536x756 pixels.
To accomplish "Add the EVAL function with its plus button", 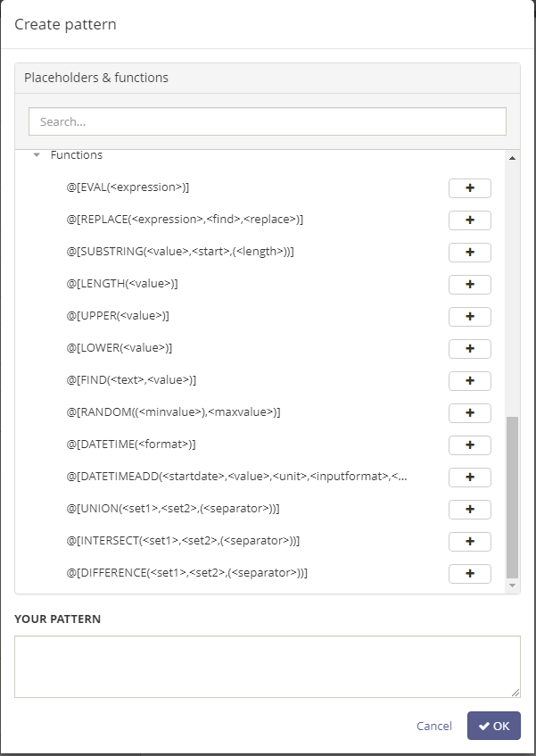I will pos(469,188).
